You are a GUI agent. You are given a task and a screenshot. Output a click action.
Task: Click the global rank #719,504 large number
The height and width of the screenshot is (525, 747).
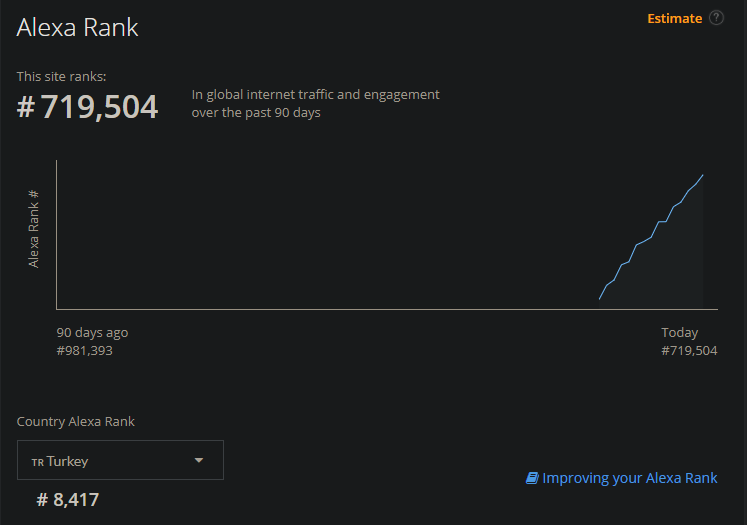click(x=87, y=107)
